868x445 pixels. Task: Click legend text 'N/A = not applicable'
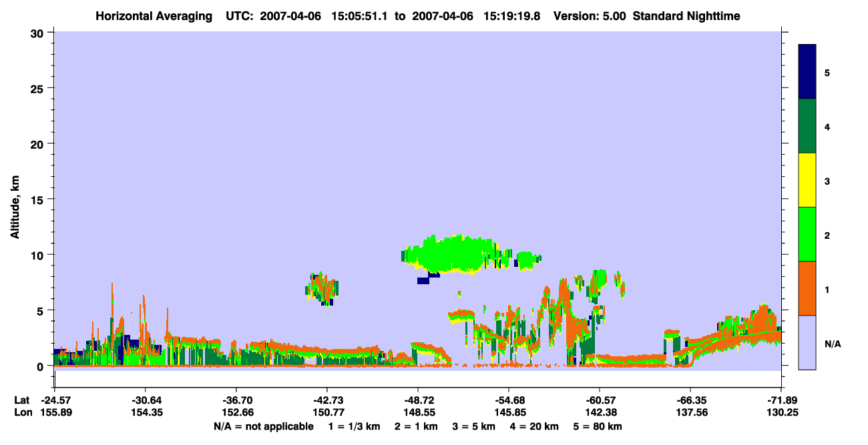263,426
